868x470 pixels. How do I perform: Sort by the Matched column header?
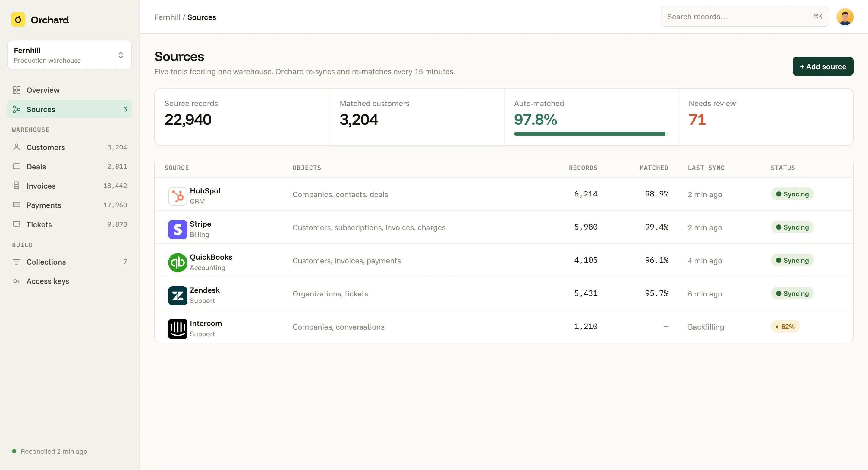[654, 168]
